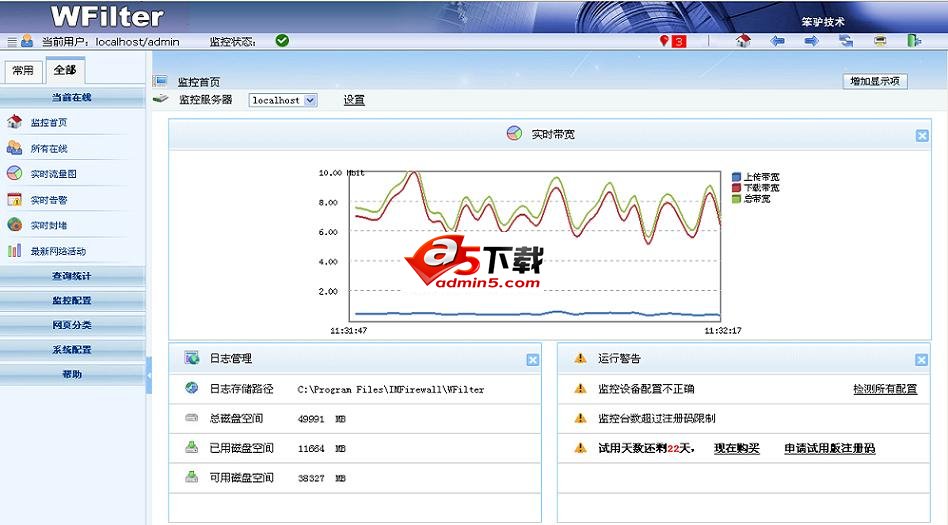Screen dimensions: 948x525
Task: Click the blue 上传带宽 legend swatch
Action: (736, 177)
